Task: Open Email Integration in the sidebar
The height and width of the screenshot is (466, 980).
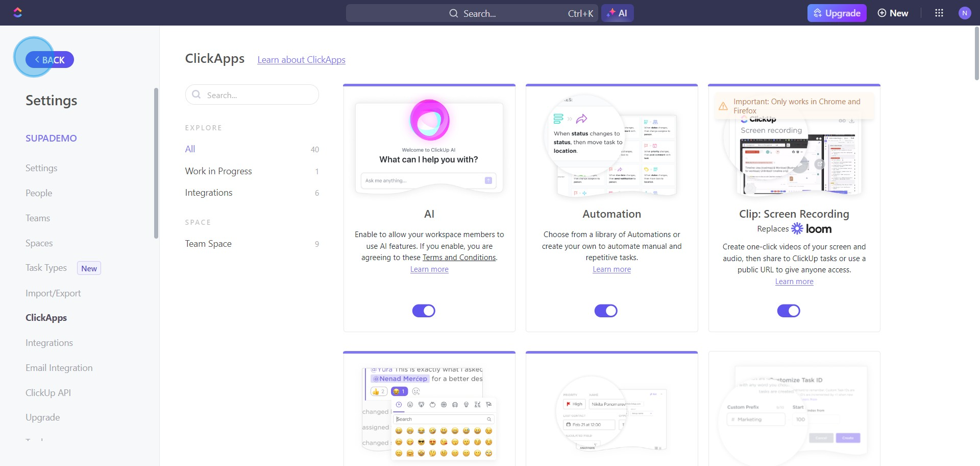Action: [59, 368]
